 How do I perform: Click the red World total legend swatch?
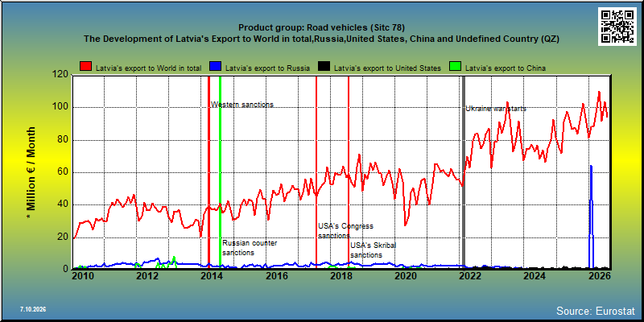coord(86,67)
